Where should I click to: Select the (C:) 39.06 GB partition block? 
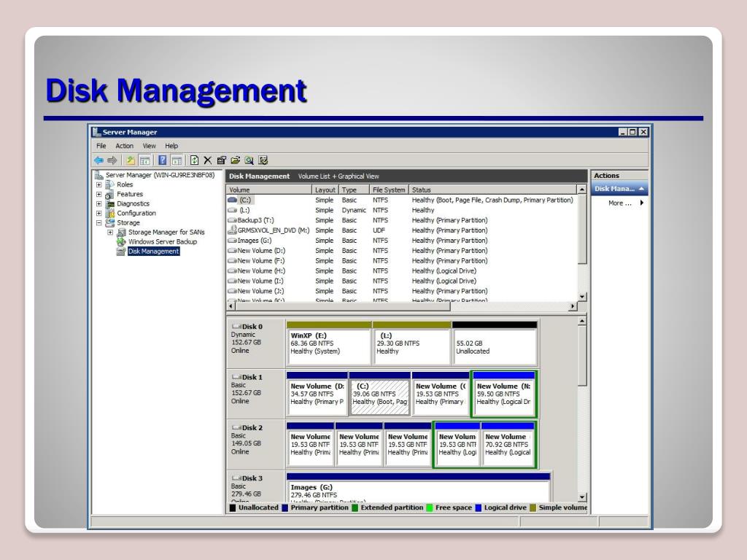point(379,394)
